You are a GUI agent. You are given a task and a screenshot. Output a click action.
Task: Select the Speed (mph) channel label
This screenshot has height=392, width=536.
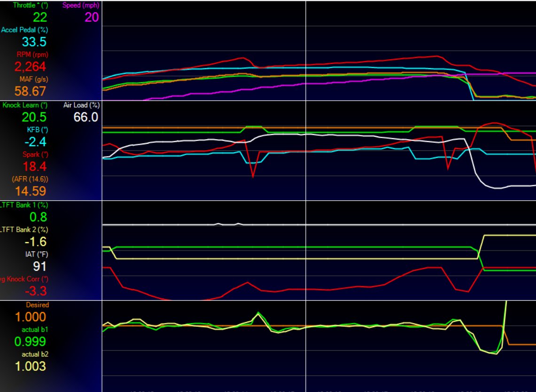81,6
